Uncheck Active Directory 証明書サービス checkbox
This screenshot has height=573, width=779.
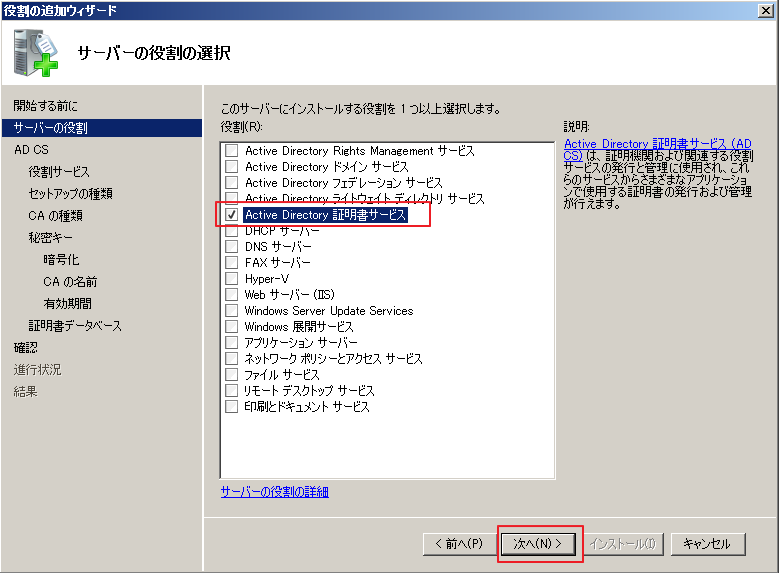[232, 215]
